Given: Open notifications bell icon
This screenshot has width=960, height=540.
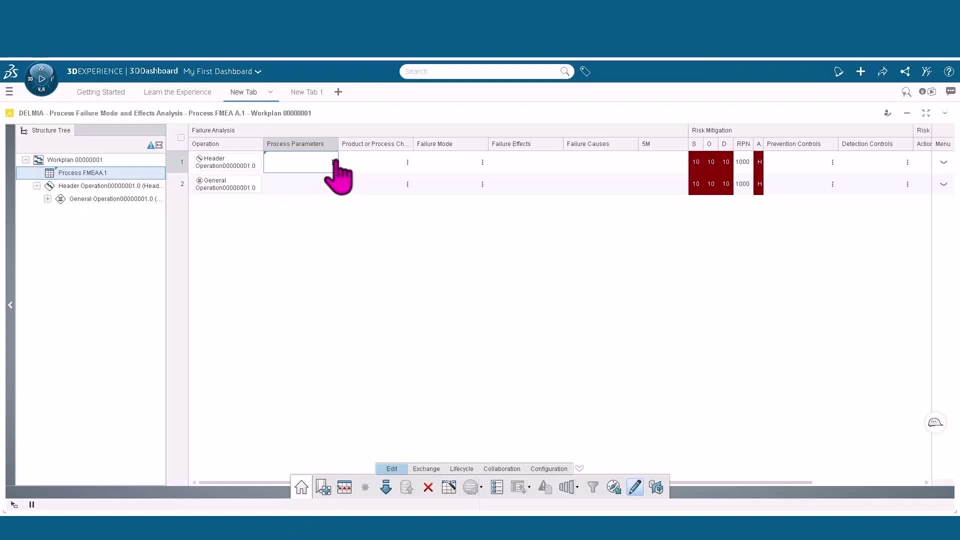Looking at the screenshot, I should point(838,72).
